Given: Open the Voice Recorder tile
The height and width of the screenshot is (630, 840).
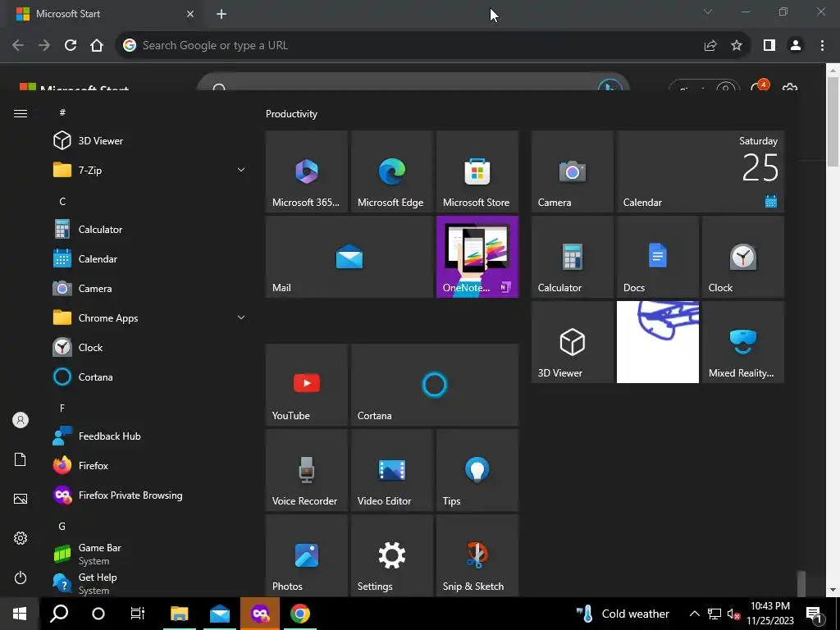Looking at the screenshot, I should (307, 470).
